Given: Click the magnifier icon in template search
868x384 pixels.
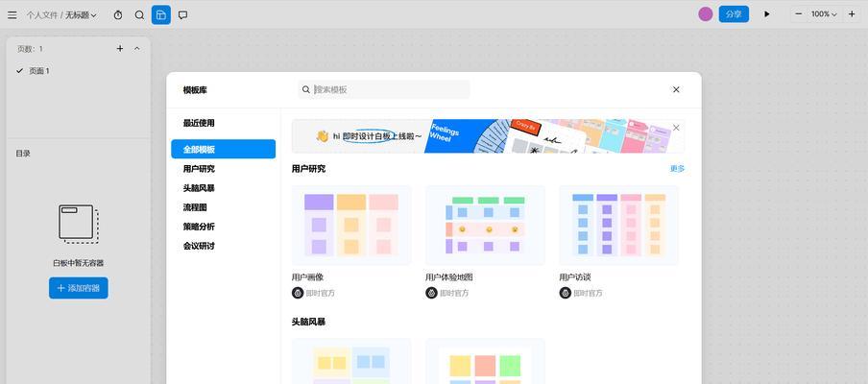Looking at the screenshot, I should (x=305, y=89).
